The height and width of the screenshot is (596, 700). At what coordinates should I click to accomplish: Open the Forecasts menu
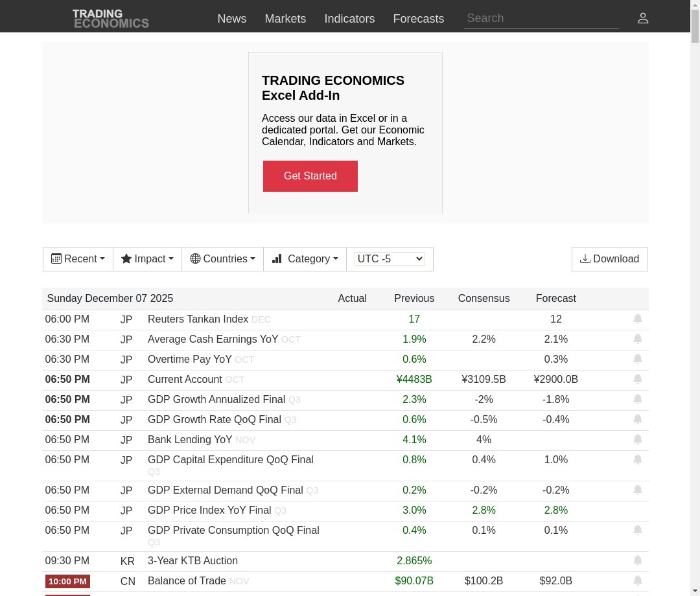coord(418,19)
